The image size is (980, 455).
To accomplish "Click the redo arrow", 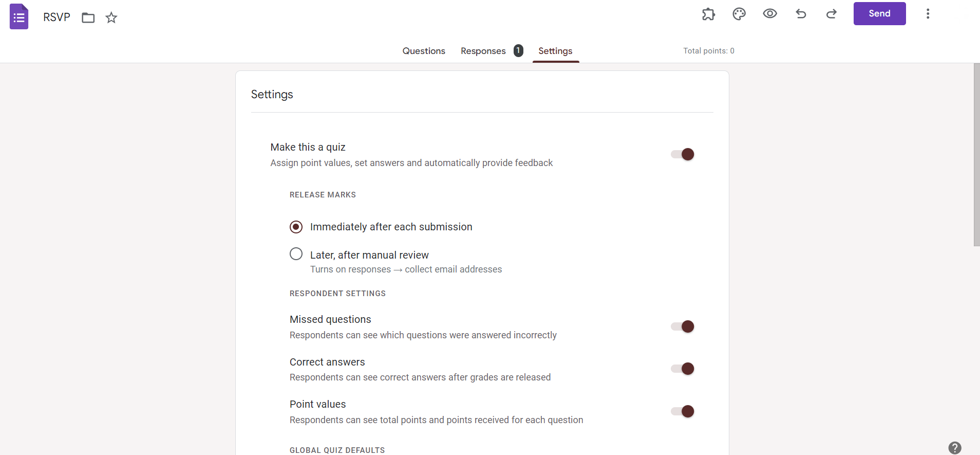I will [x=832, y=14].
